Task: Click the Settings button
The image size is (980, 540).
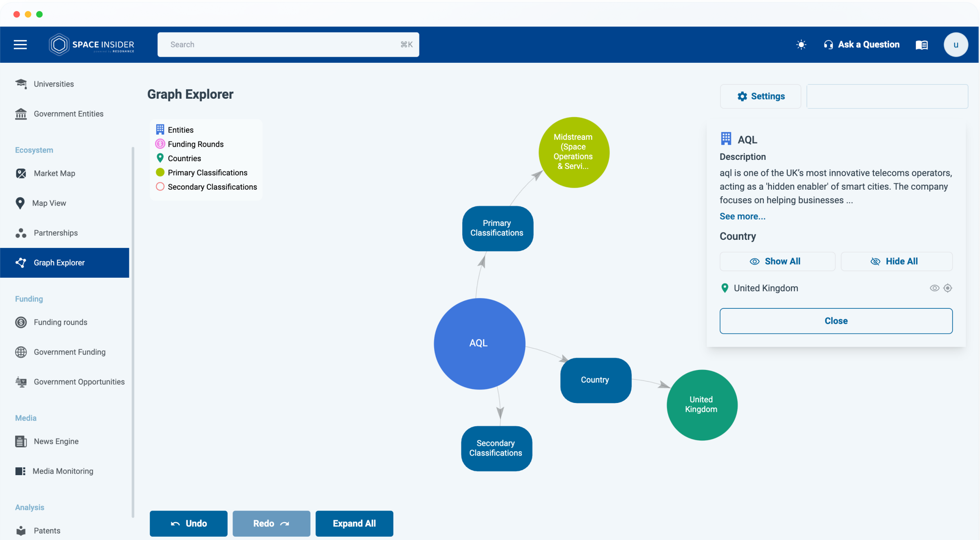Action: [x=760, y=96]
